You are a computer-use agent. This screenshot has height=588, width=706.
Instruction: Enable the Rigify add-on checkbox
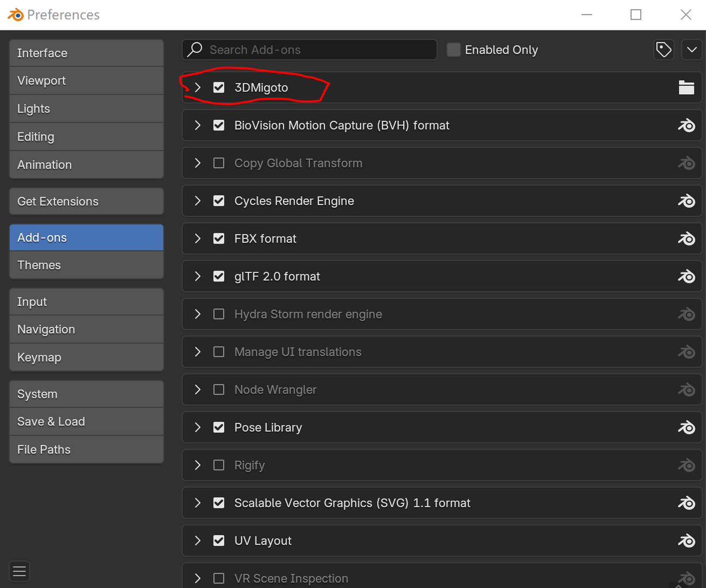pos(219,465)
